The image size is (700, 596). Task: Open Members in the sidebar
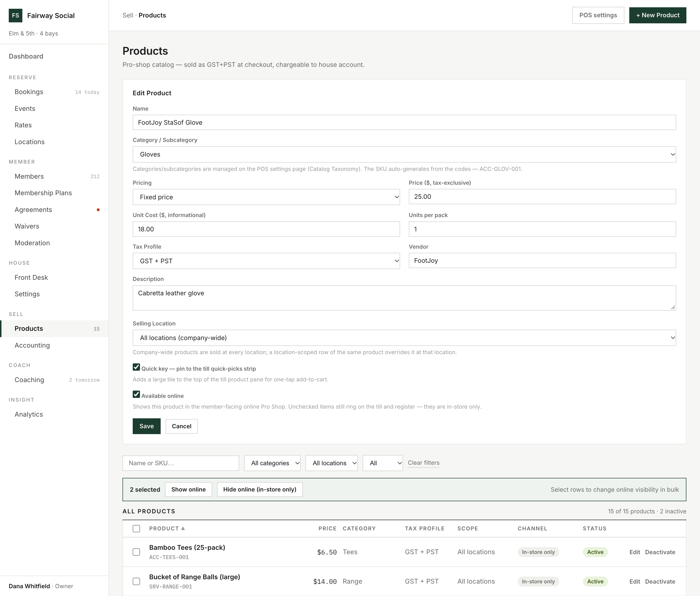[x=54, y=176]
